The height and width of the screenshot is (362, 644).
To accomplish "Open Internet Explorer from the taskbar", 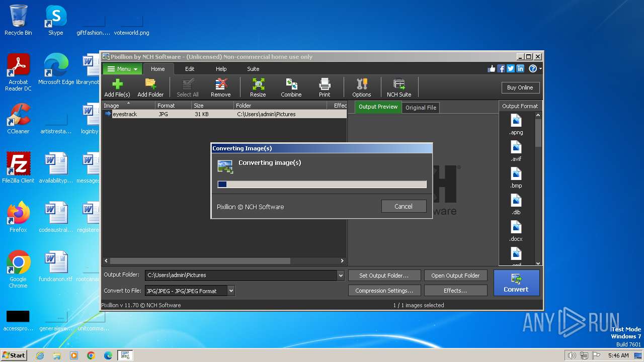I will (40, 355).
